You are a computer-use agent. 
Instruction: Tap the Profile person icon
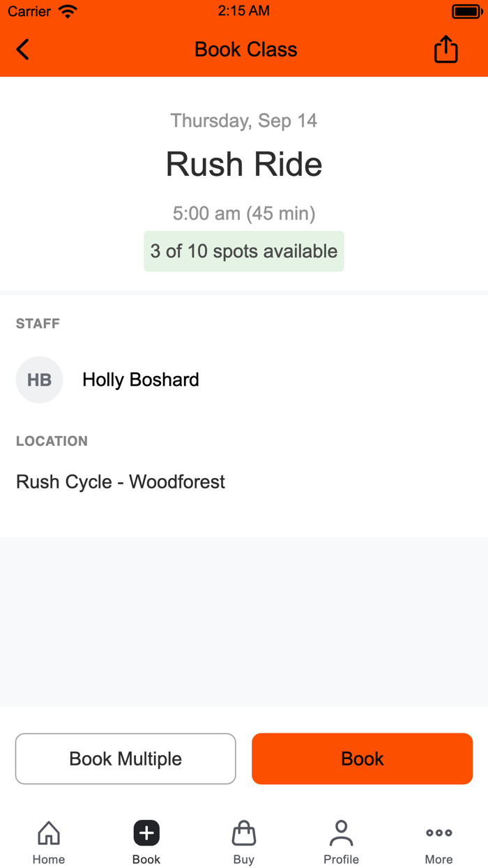pos(341,832)
